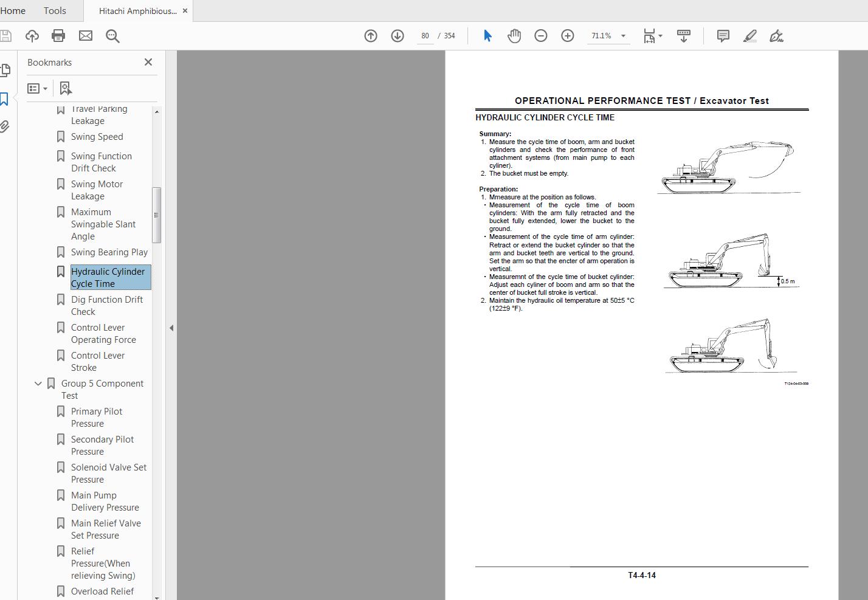Image resolution: width=868 pixels, height=600 pixels.
Task: Switch to Tools tab
Action: click(x=55, y=11)
